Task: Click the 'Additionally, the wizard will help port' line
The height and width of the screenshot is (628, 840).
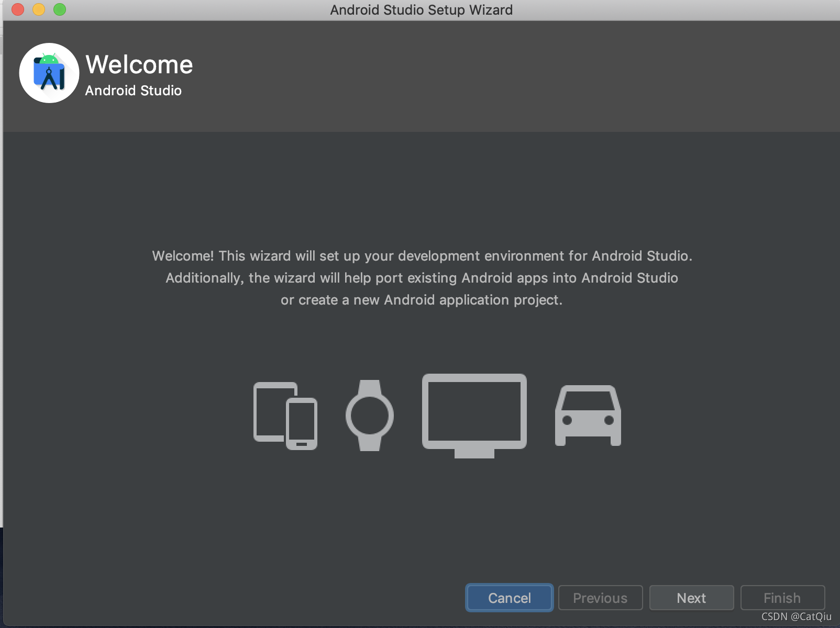Action: (422, 278)
